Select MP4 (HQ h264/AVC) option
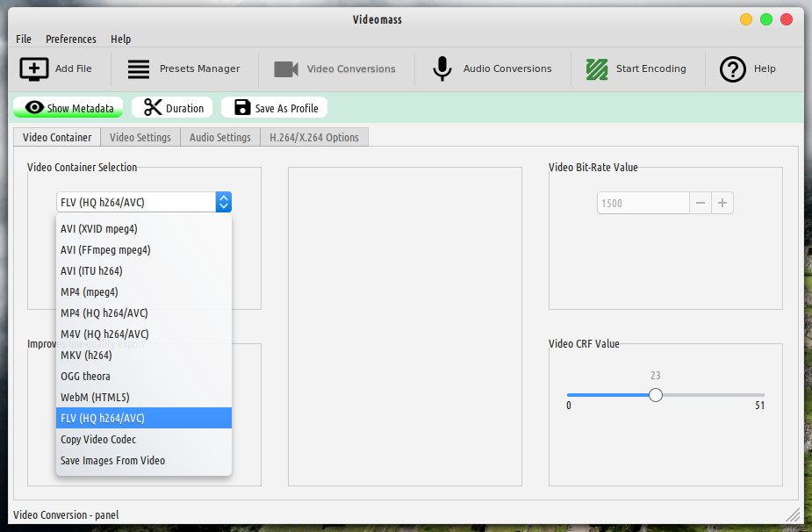Viewport: 812px width, 532px height. tap(144, 313)
